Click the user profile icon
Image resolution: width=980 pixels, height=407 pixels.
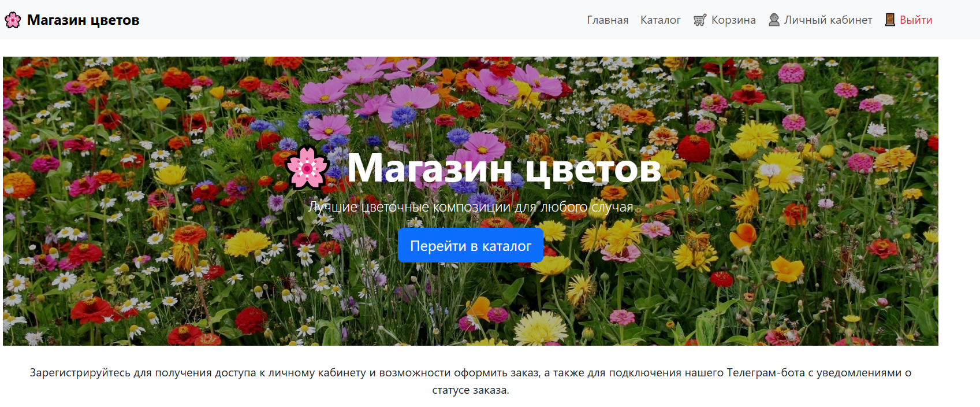pyautogui.click(x=774, y=20)
